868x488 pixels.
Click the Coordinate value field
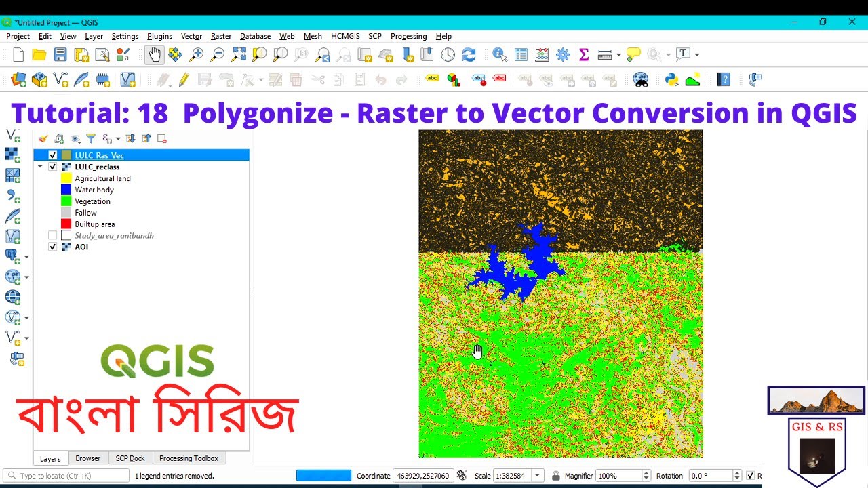pyautogui.click(x=425, y=476)
